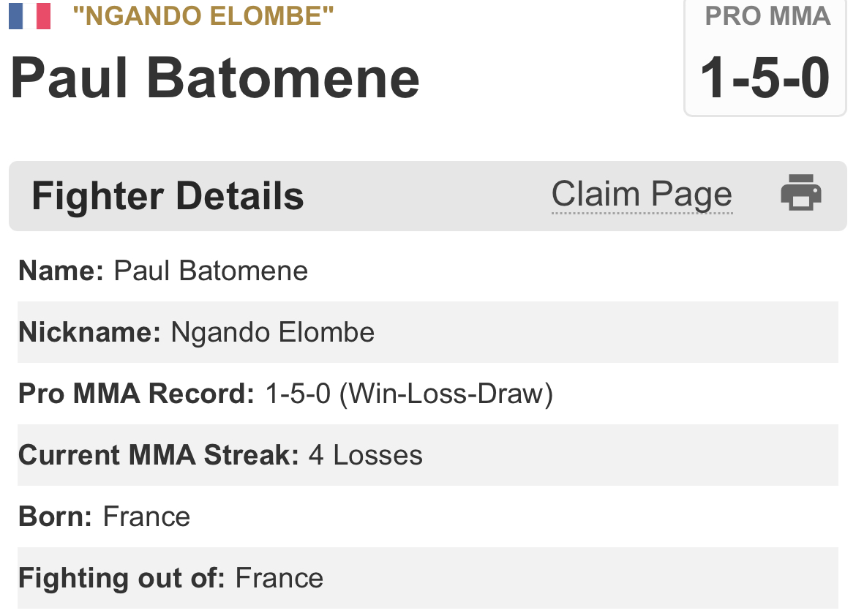Select the Name row
Image resolution: width=856 pixels, height=616 pixels.
pyautogui.click(x=427, y=271)
